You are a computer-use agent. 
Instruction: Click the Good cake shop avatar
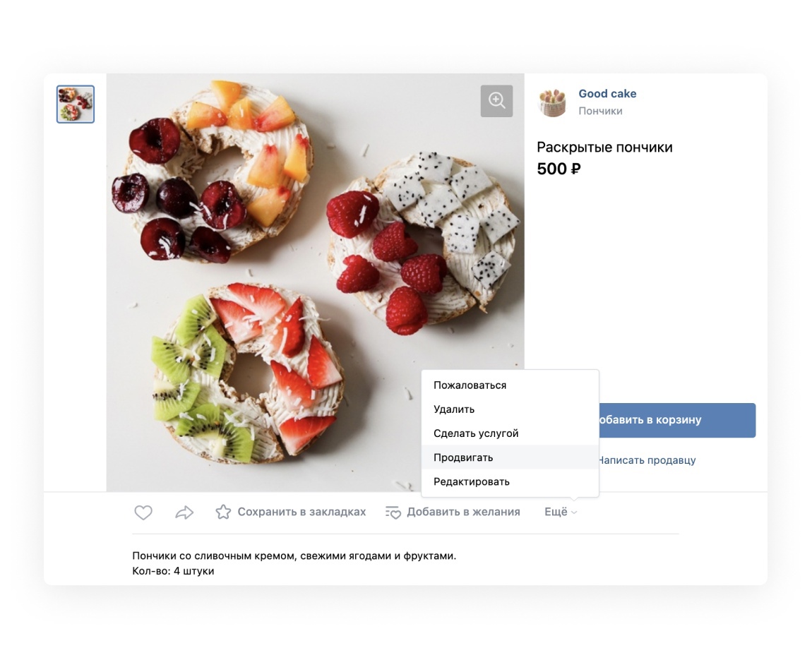(x=553, y=102)
